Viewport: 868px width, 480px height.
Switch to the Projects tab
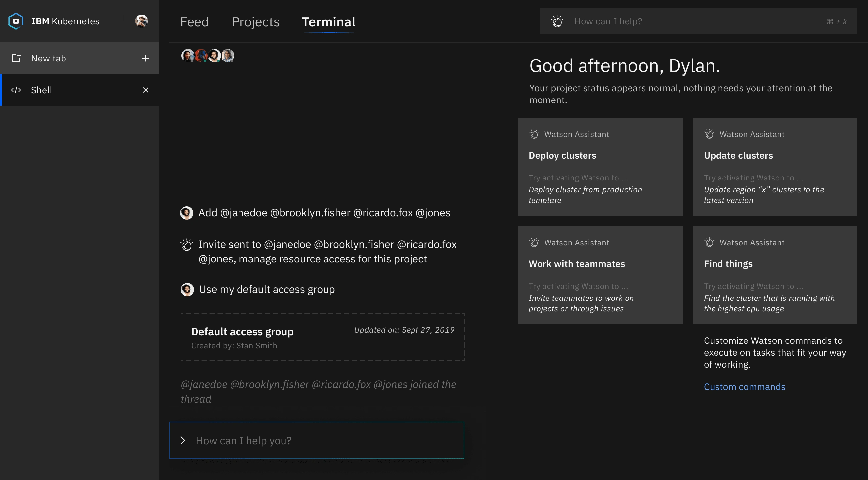tap(255, 22)
